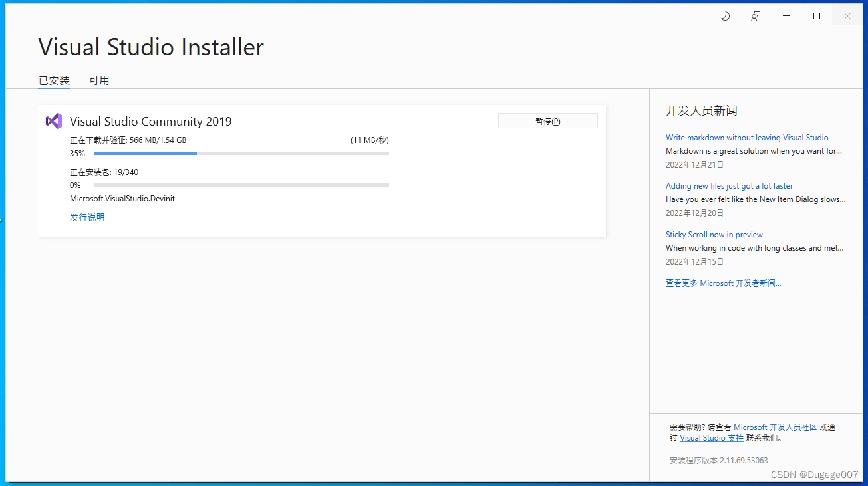Toggle dark theme moon icon
Image resolution: width=868 pixels, height=486 pixels.
(x=725, y=16)
